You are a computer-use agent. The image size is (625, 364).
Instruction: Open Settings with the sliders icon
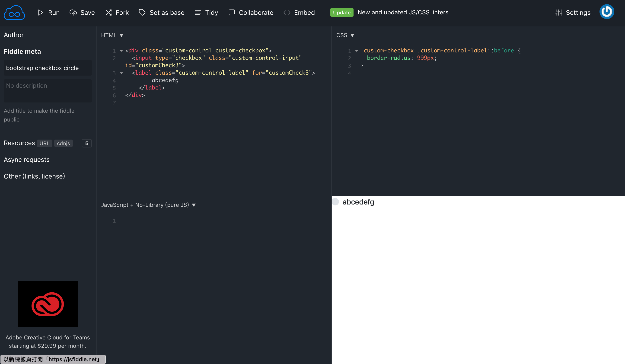tap(572, 12)
